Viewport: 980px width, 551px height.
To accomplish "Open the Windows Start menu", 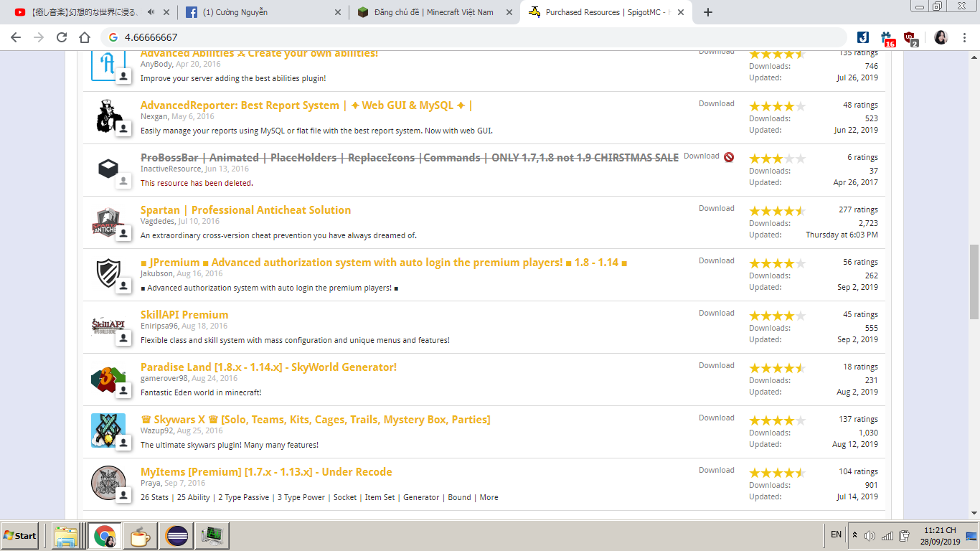I will coord(20,535).
